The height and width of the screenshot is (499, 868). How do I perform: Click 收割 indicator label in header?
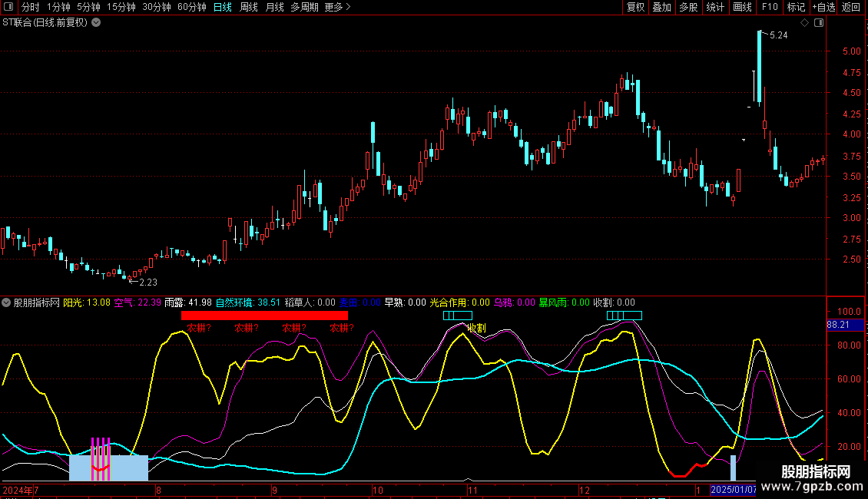pos(614,302)
